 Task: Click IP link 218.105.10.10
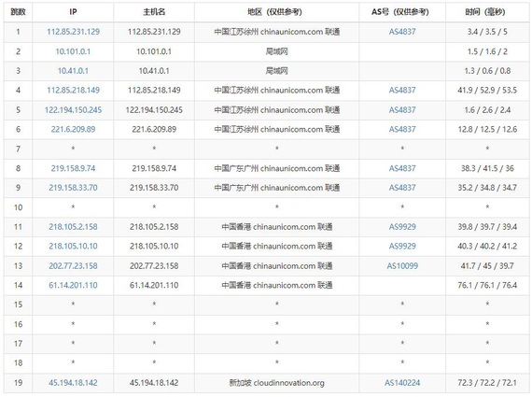(x=73, y=247)
